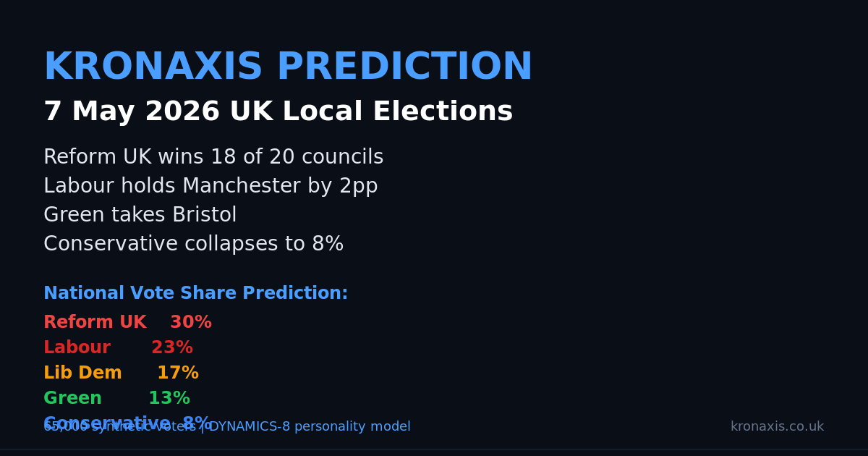868x456 pixels.
Task: Click the National Vote Share Prediction heading
Action: tap(195, 294)
